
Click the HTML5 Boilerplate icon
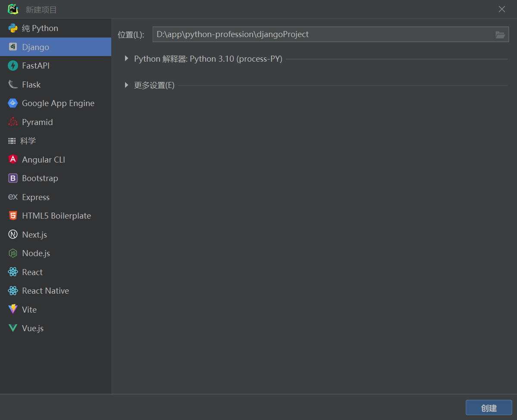pos(13,216)
